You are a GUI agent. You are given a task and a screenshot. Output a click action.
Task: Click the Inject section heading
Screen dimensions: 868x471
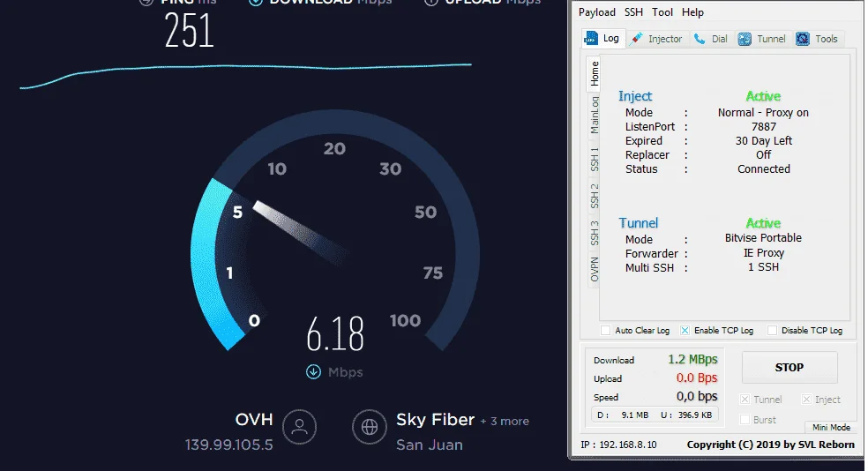[635, 96]
